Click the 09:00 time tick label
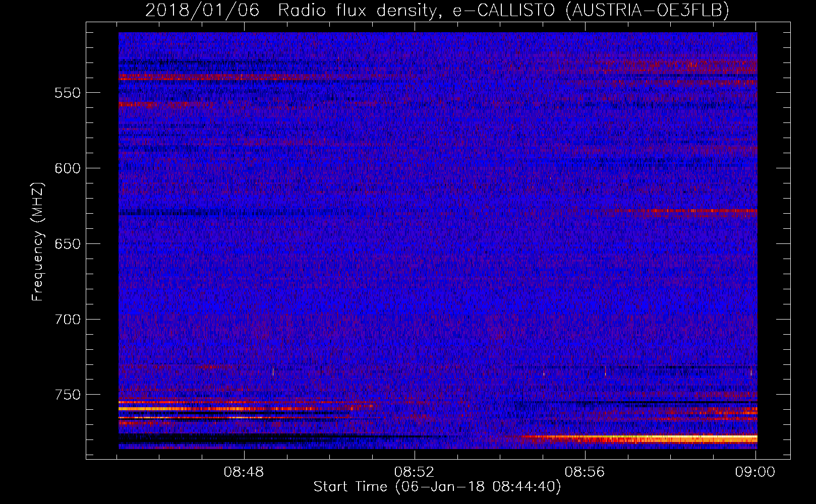This screenshot has width=816, height=504. 755,472
